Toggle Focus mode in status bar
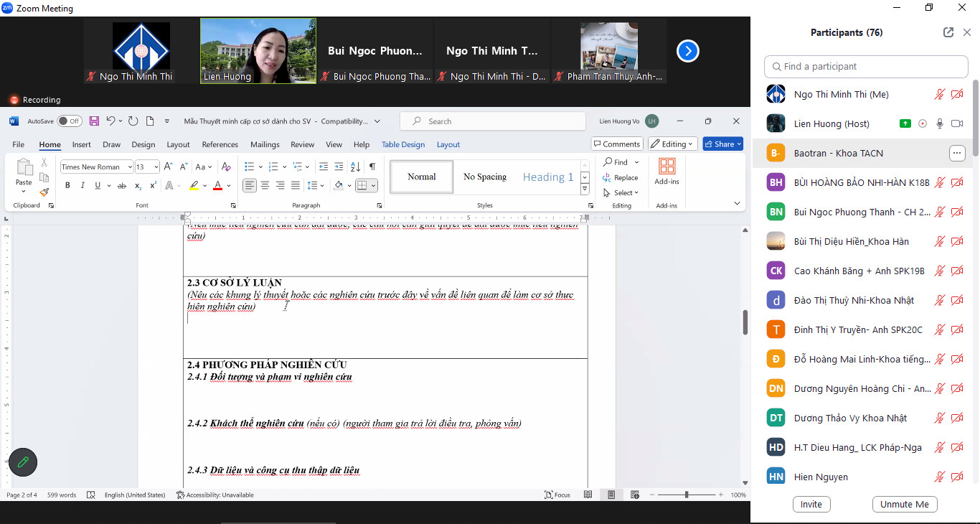This screenshot has width=980, height=524. (557, 495)
